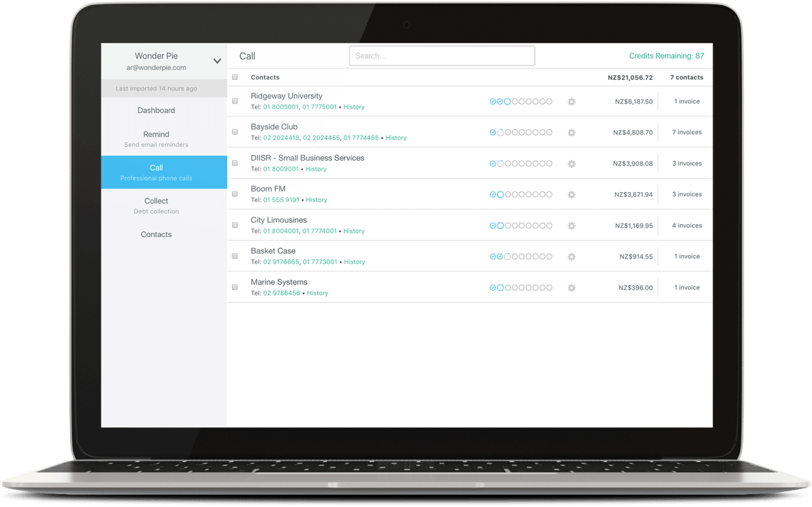This screenshot has height=507, width=812.
Task: Open the Collect debt collection section
Action: click(x=156, y=205)
